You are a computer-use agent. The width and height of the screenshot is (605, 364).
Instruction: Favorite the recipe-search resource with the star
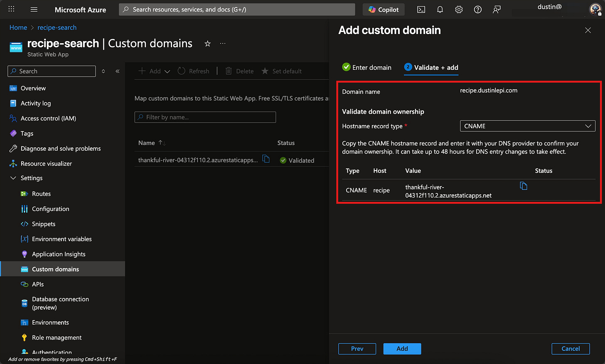(207, 44)
